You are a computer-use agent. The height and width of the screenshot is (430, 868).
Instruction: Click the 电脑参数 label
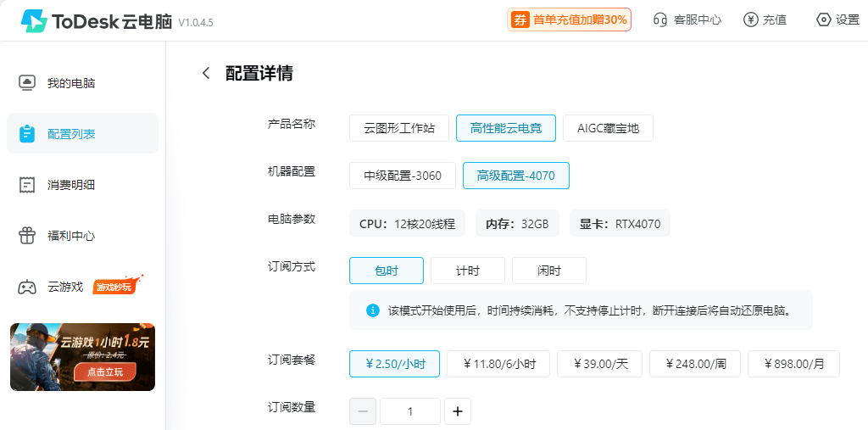coord(292,219)
